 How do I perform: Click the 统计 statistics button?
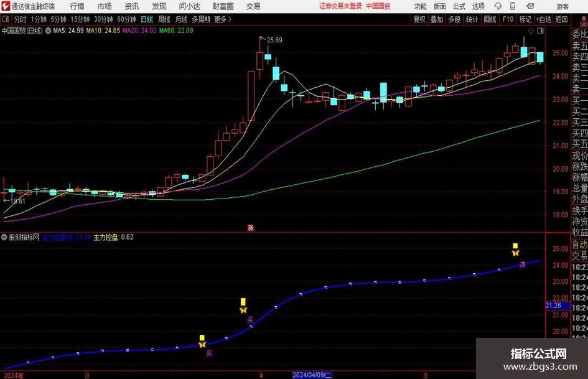pos(472,19)
